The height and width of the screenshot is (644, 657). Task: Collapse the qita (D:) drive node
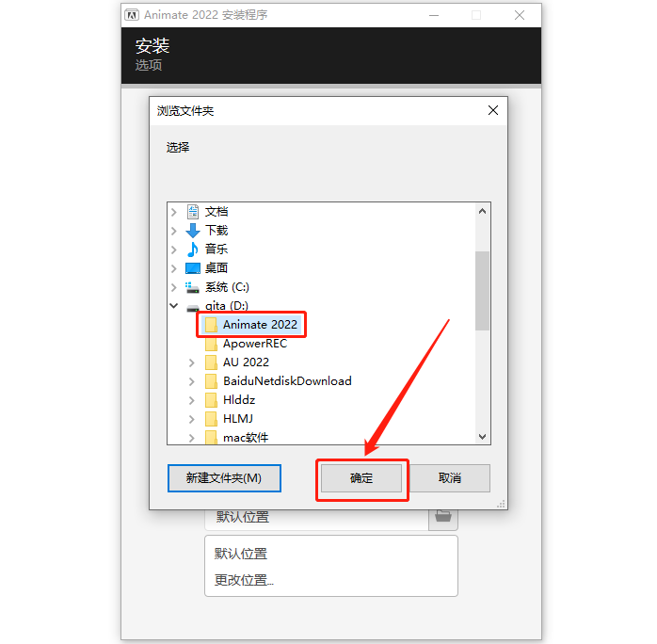tap(174, 305)
